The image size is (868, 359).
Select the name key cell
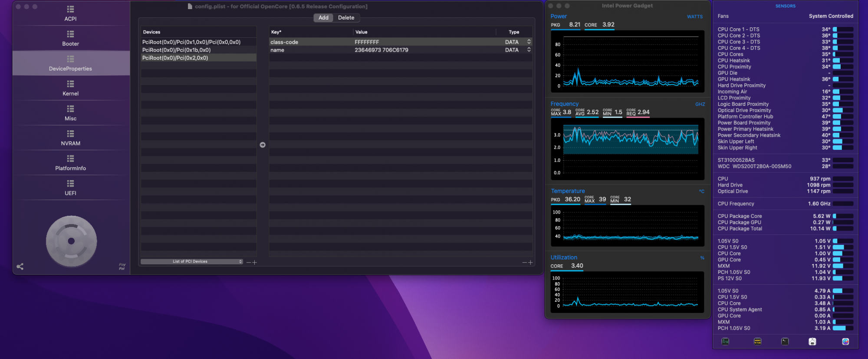pyautogui.click(x=311, y=50)
